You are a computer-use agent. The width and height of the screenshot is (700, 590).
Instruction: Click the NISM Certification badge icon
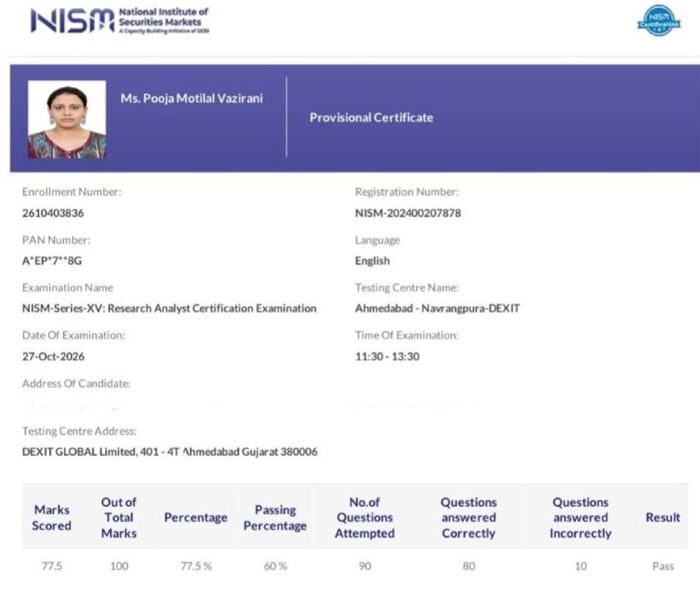point(659,20)
